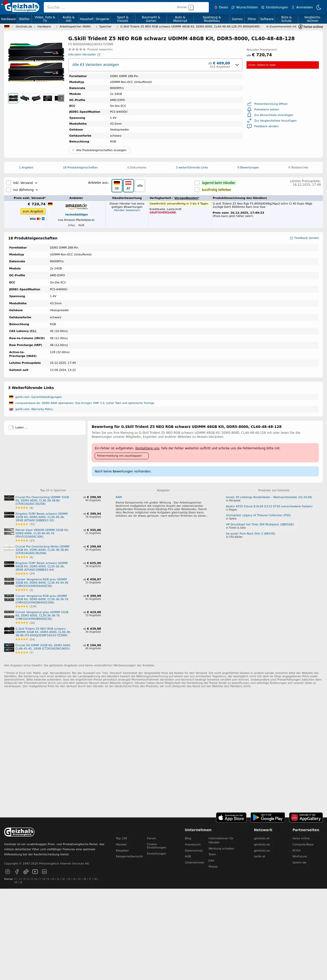The image size is (327, 980).
Task: Open the TikTok icon in footer
Action: pyautogui.click(x=26, y=872)
